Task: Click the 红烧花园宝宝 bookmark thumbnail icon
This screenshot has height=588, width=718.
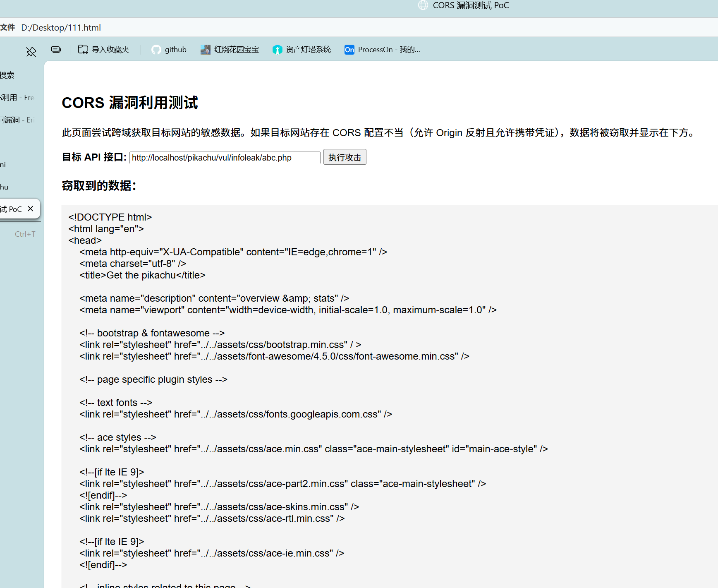Action: point(205,50)
